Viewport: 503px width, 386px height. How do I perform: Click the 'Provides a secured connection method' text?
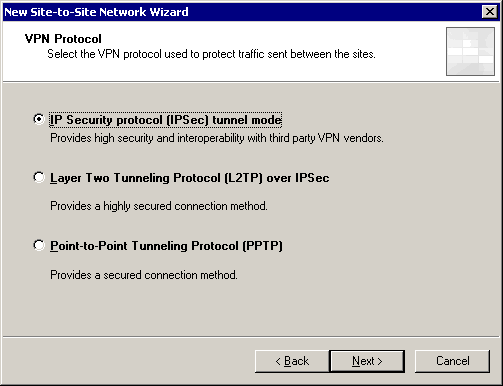(144, 275)
